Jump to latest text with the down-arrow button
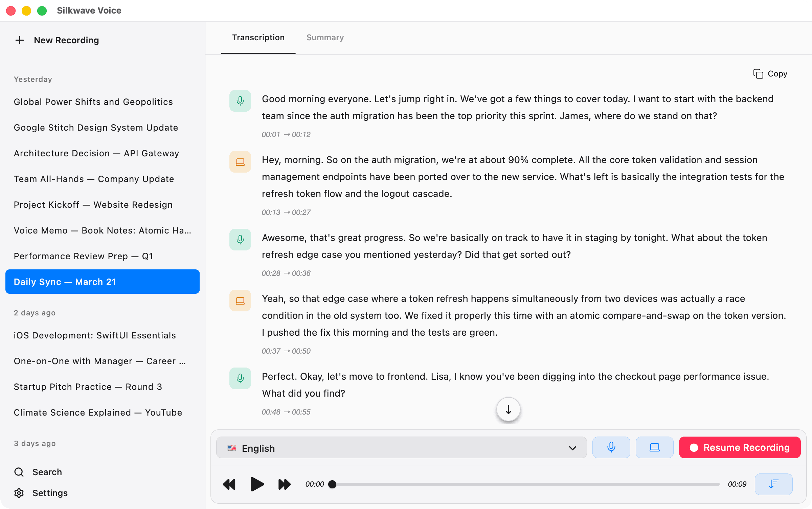 [x=508, y=409]
